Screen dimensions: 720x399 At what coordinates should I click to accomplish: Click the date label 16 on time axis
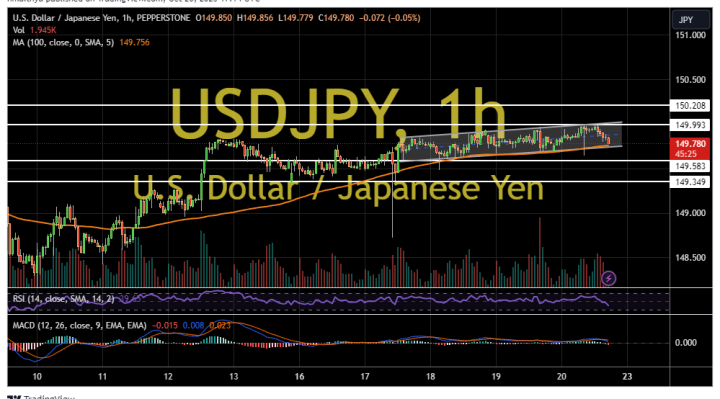[299, 377]
